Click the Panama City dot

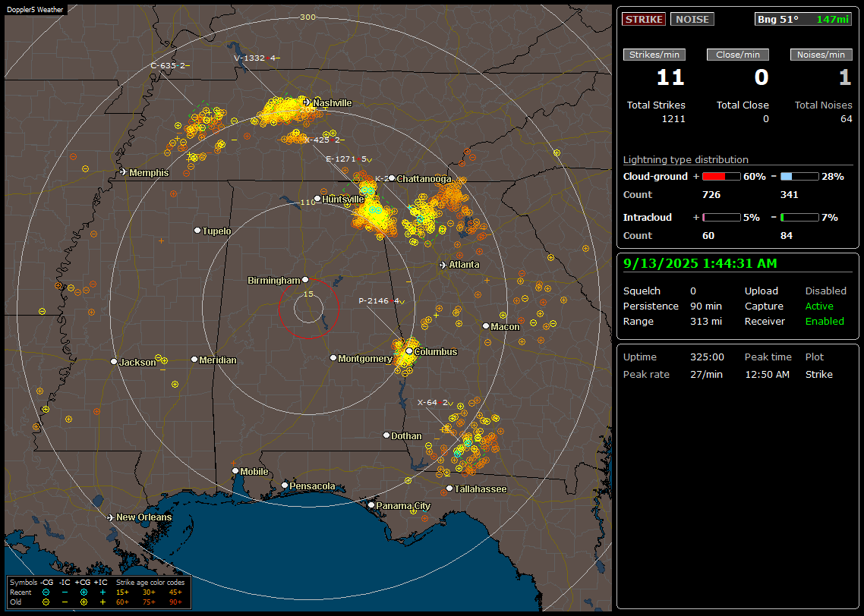point(371,504)
